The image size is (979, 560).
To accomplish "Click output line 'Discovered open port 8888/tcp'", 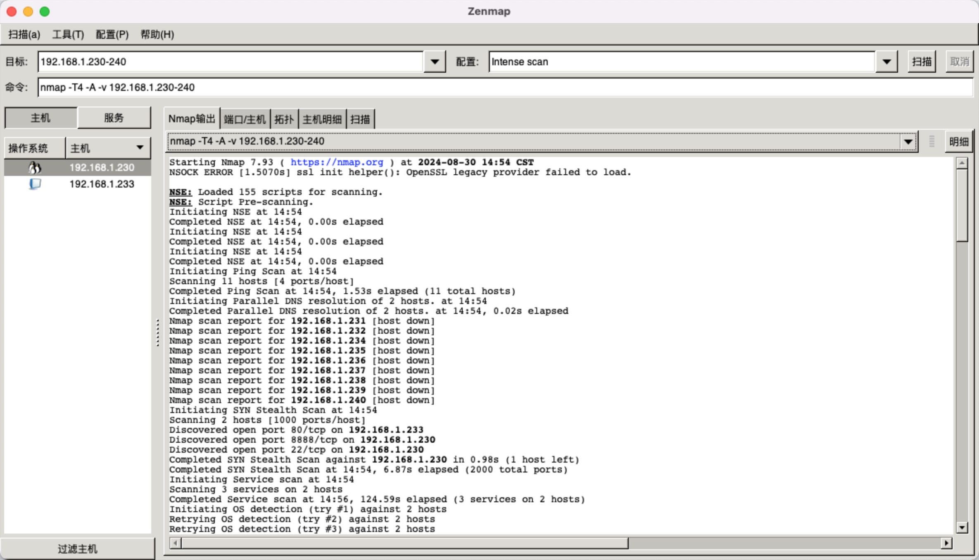I will coord(302,440).
